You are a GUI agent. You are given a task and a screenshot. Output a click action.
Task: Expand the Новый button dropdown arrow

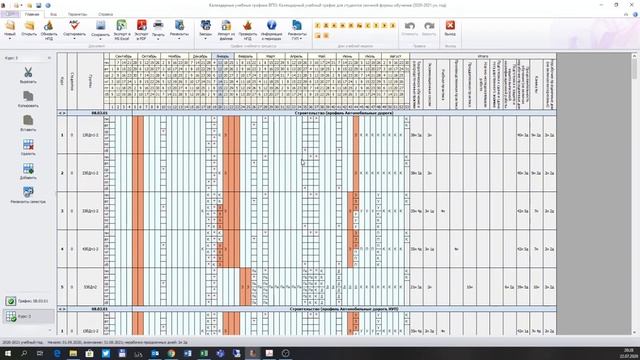[10, 39]
